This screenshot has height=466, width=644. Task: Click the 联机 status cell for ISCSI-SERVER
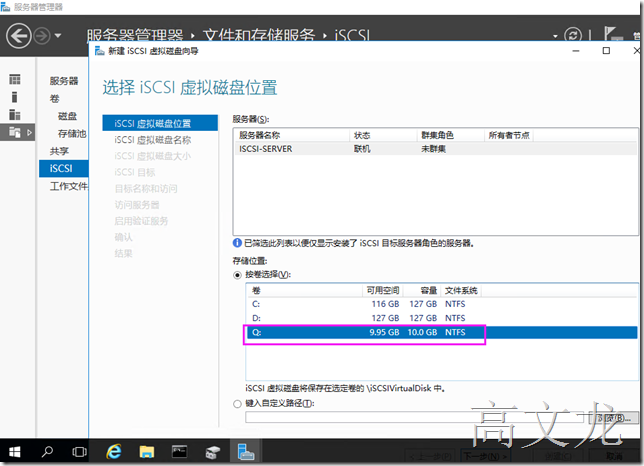coord(362,149)
